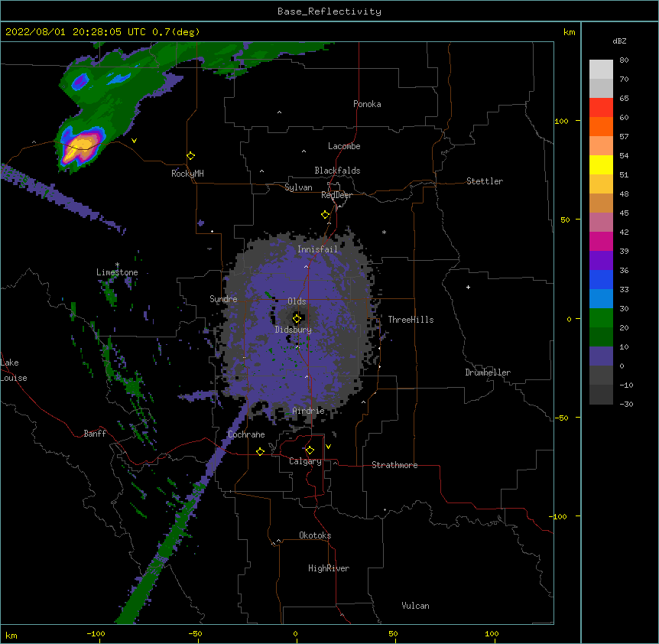This screenshot has height=644, width=659.
Task: Pick the bright yellow swatch between 51 and 54
Action: click(x=601, y=164)
